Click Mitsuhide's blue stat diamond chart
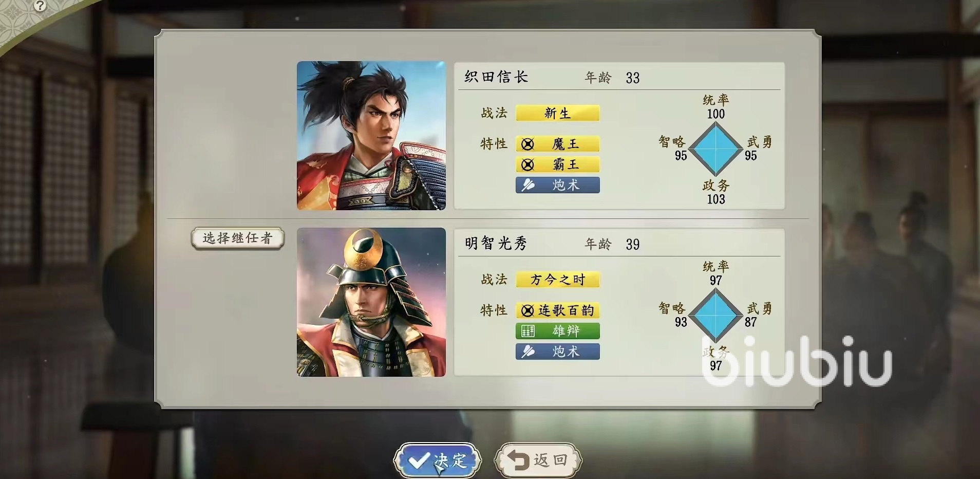 tap(715, 316)
